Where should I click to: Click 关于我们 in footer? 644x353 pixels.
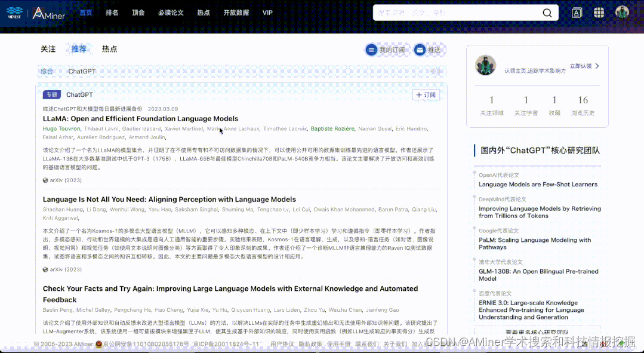point(395,344)
